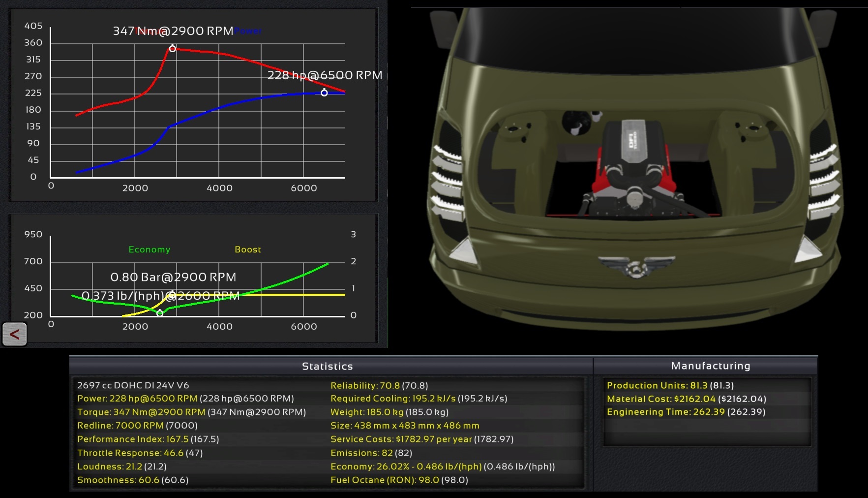Click the right triangular headlight
This screenshot has width=868, height=498.
[x=808, y=249]
